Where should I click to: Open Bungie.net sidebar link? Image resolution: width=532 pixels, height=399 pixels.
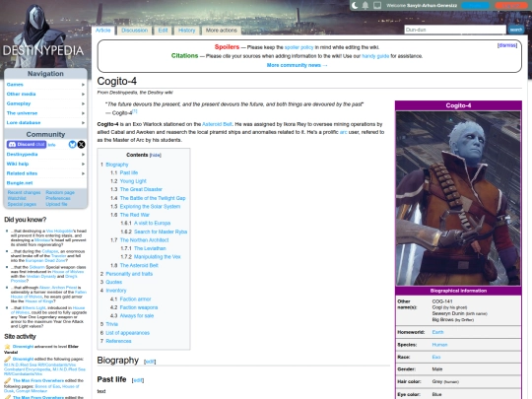click(20, 183)
